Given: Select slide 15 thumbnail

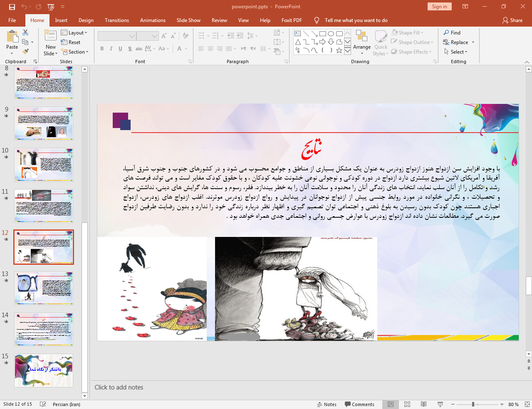Looking at the screenshot, I should point(44,370).
